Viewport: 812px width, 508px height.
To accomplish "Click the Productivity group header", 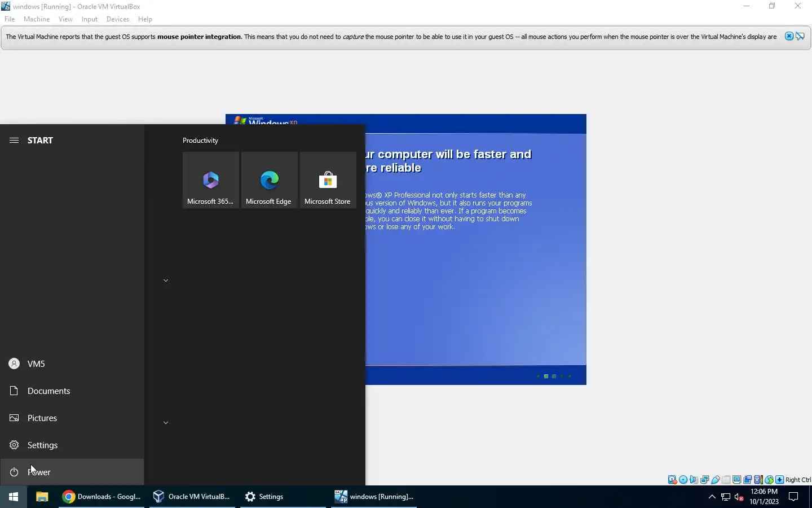I will click(x=200, y=141).
